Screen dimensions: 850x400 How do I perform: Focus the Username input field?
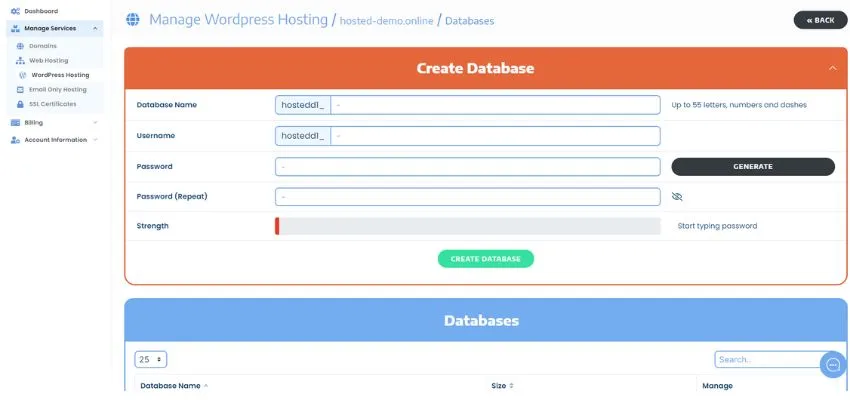pos(495,136)
